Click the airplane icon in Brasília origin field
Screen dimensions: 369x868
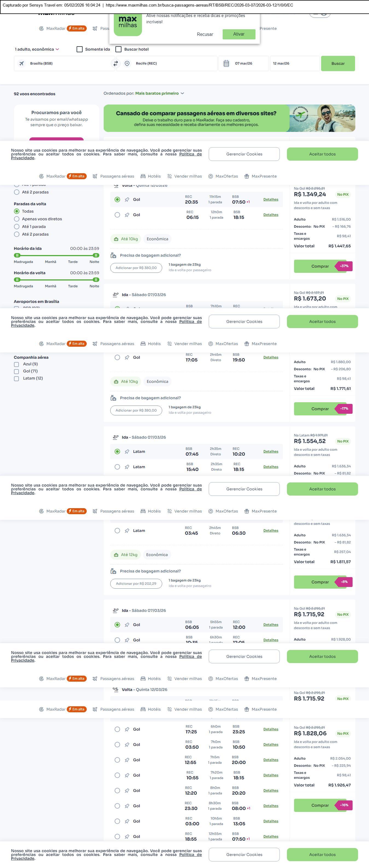[x=22, y=63]
